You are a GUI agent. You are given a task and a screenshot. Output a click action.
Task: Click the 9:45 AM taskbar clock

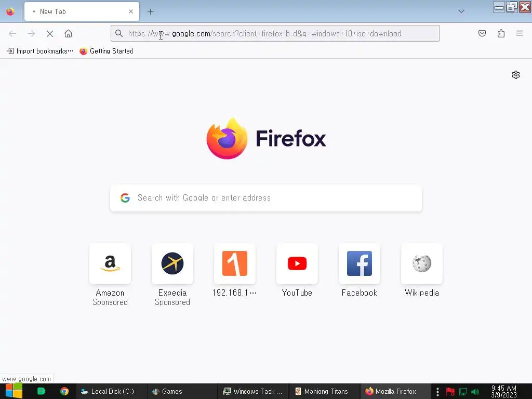pos(504,391)
